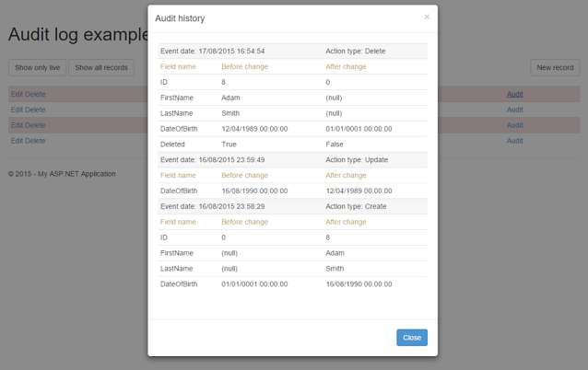
Task: Click the Edit link in the second row
Action: tap(17, 110)
